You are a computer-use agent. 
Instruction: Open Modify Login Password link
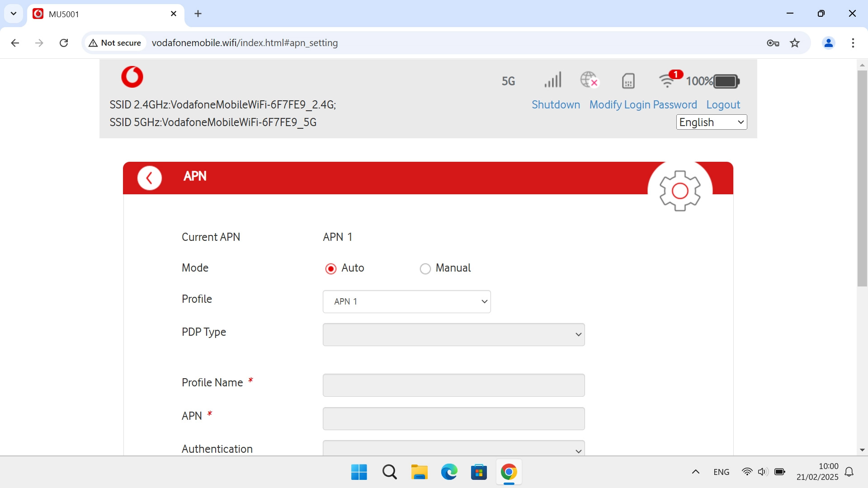click(x=643, y=105)
